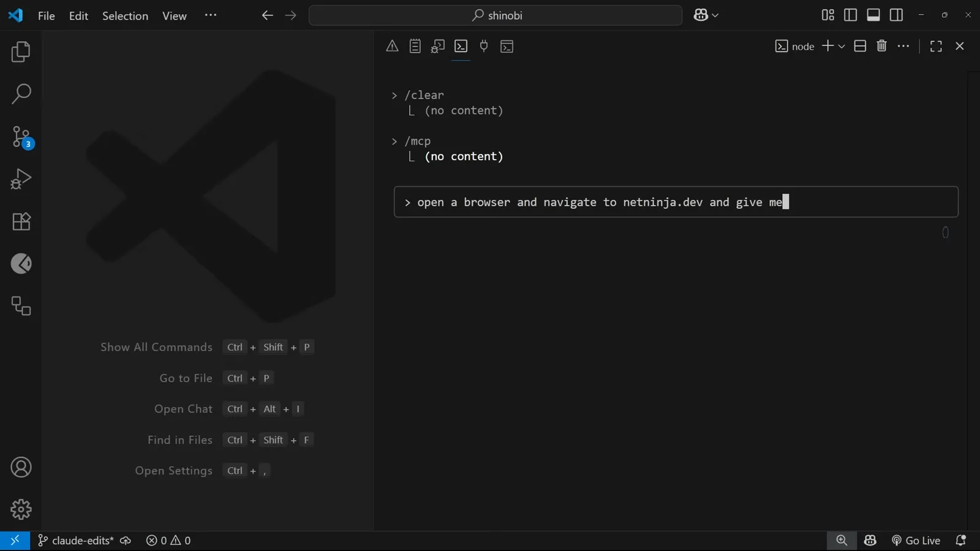Open the Manage gear menu
Viewport: 980px width, 551px height.
(x=21, y=509)
